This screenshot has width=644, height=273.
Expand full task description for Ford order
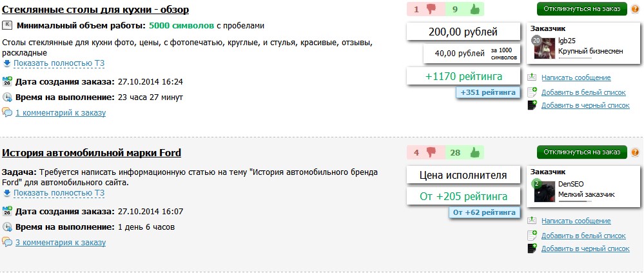click(59, 193)
